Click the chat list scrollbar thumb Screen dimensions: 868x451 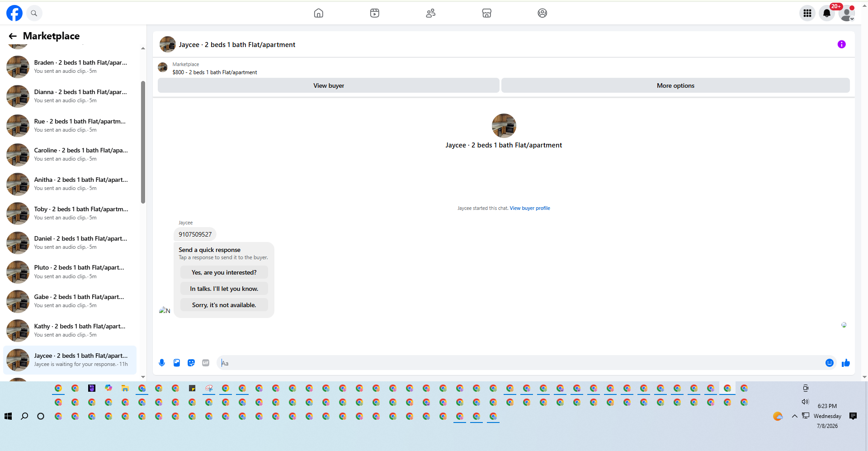(143, 142)
